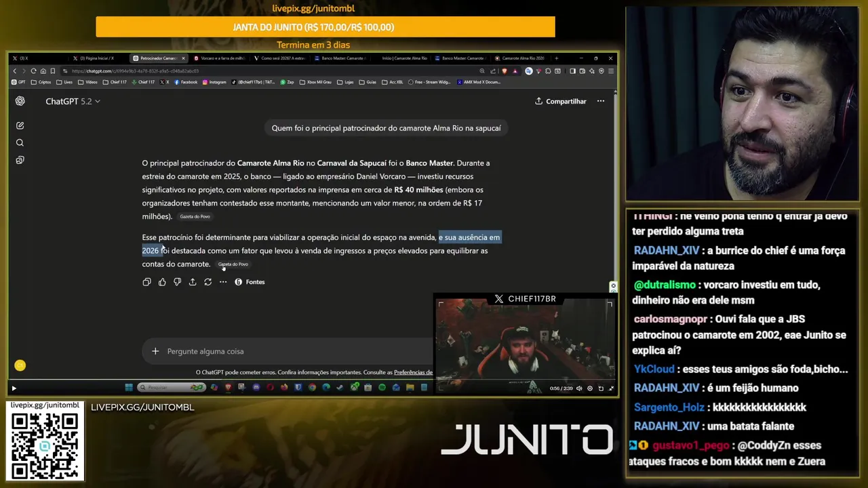Regenerate the ChatGPT response

pyautogui.click(x=208, y=282)
